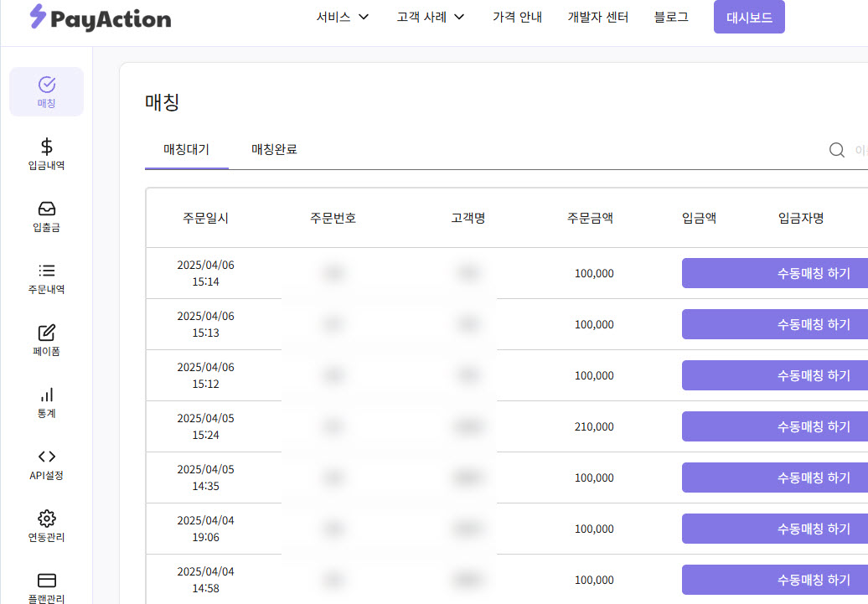Expand the 서비스 dropdown menu

click(x=343, y=17)
